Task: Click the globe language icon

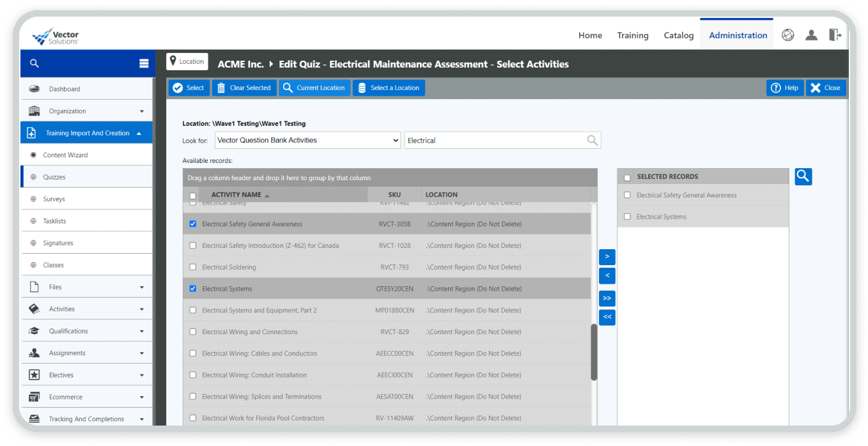Action: [787, 35]
